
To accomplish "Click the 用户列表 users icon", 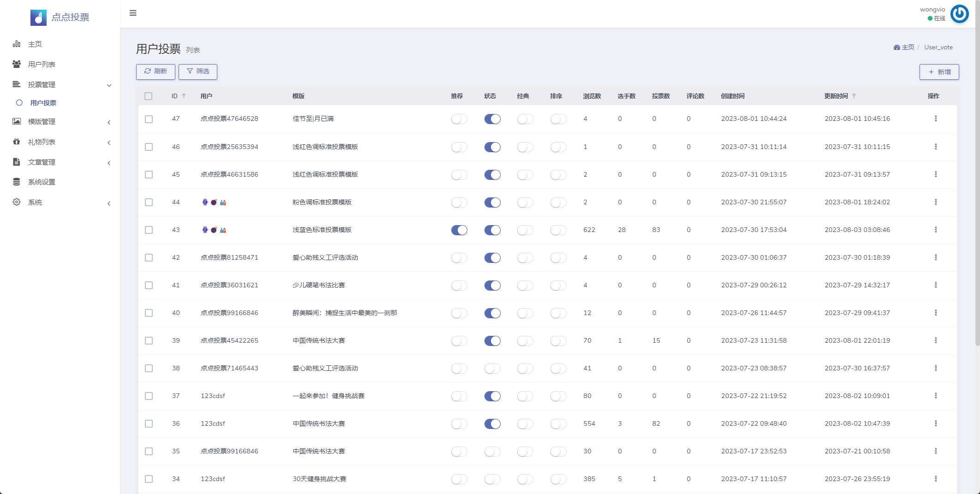I will click(x=17, y=64).
